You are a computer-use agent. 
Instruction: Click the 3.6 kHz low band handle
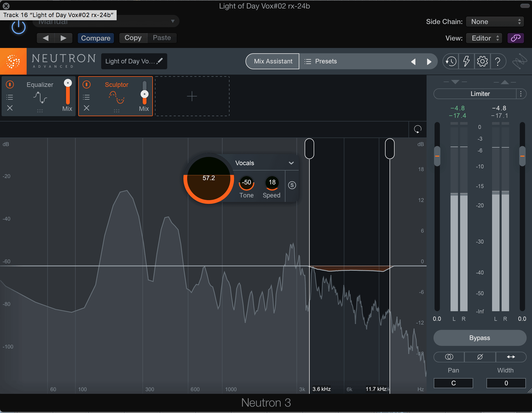pos(309,149)
